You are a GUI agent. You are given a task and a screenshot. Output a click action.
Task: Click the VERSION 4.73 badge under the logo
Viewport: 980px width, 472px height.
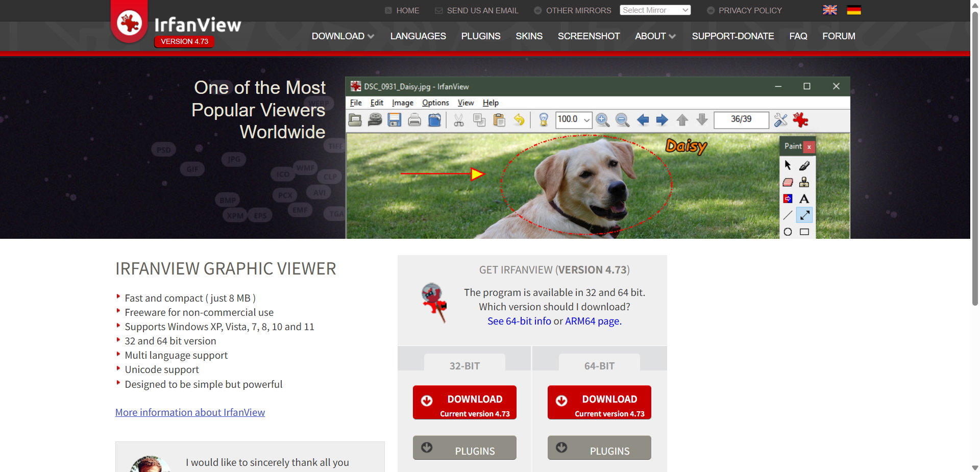click(x=184, y=41)
